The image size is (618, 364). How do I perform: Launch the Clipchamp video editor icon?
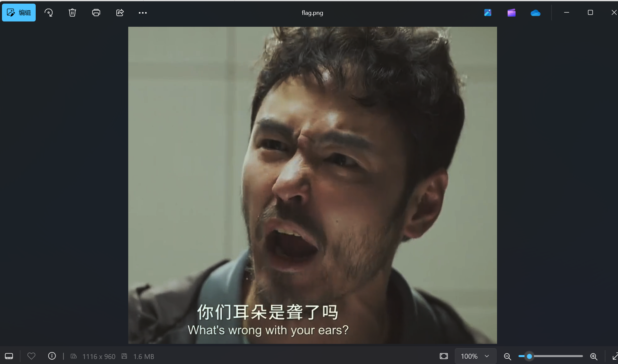[x=512, y=13]
